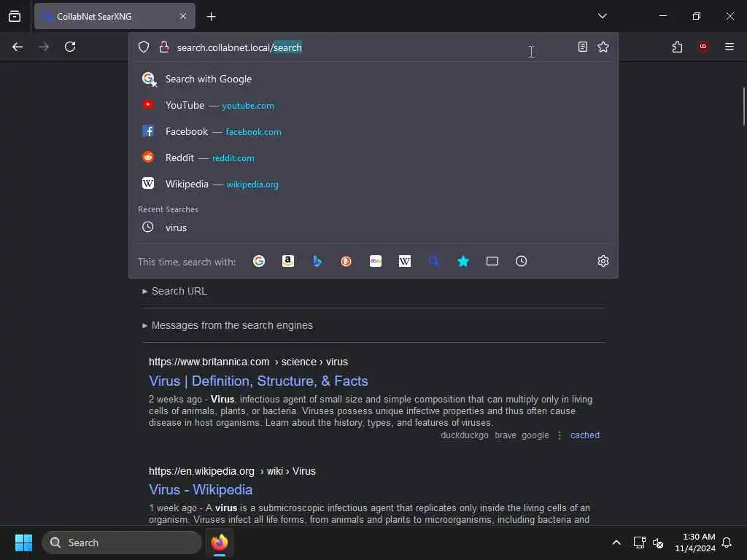Search open tabs with the tab icon
The height and width of the screenshot is (560, 747).
click(x=492, y=261)
